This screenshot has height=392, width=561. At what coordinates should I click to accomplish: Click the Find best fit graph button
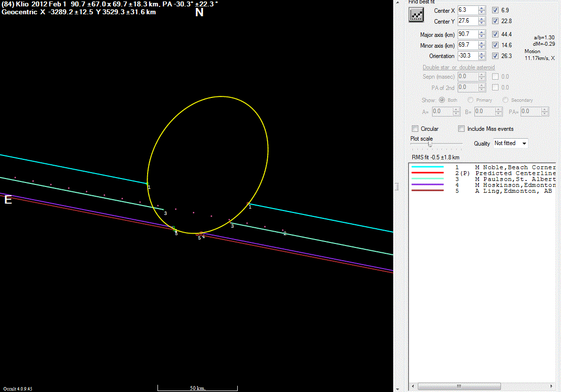(416, 15)
